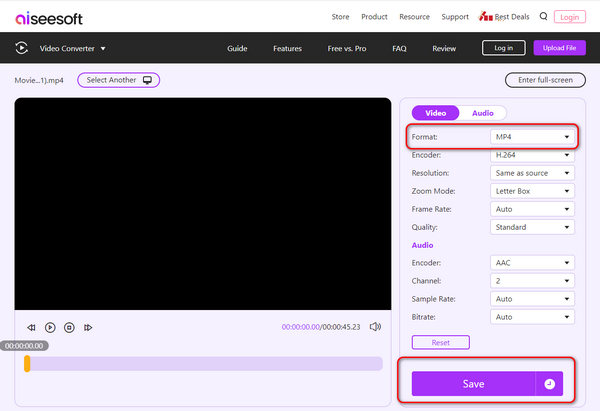Viewport: 600px width, 411px height.
Task: Stop the video playback
Action: 69,327
